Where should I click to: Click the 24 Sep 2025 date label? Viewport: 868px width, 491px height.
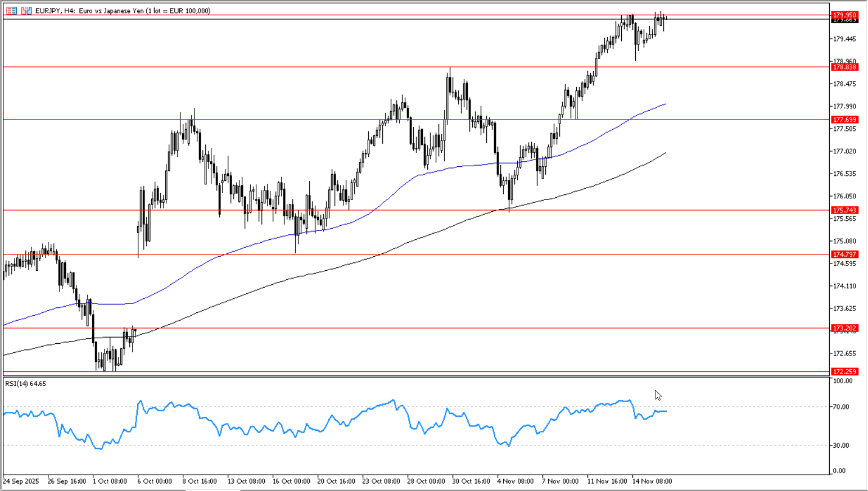[x=21, y=481]
